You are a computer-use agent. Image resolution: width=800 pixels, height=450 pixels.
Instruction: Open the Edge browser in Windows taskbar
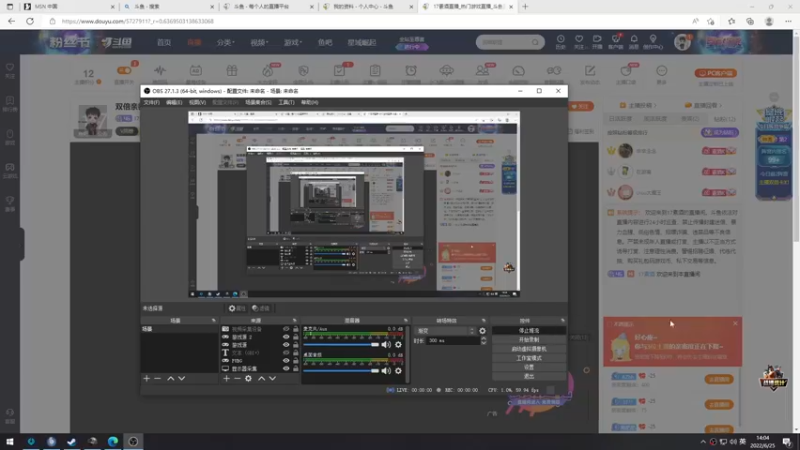click(113, 441)
